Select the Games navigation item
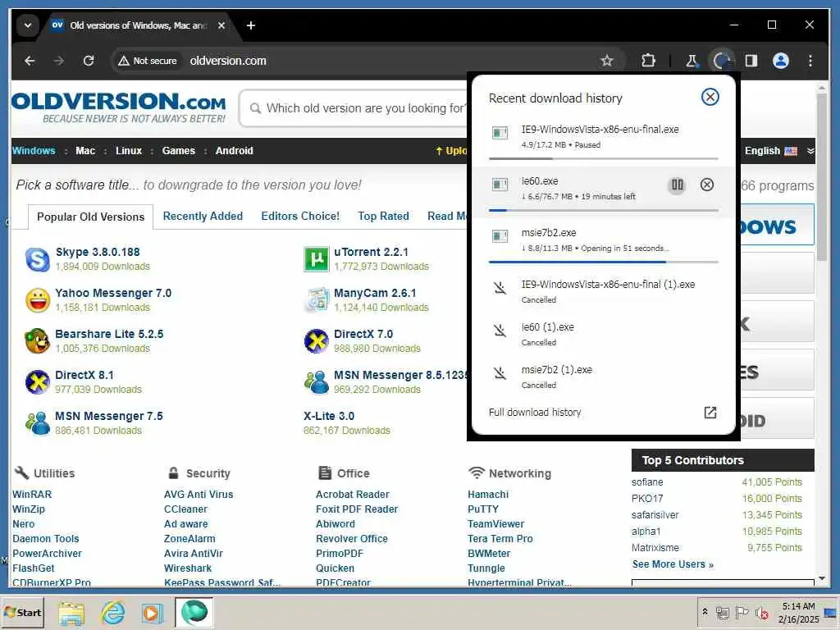The width and height of the screenshot is (840, 630). coord(178,151)
